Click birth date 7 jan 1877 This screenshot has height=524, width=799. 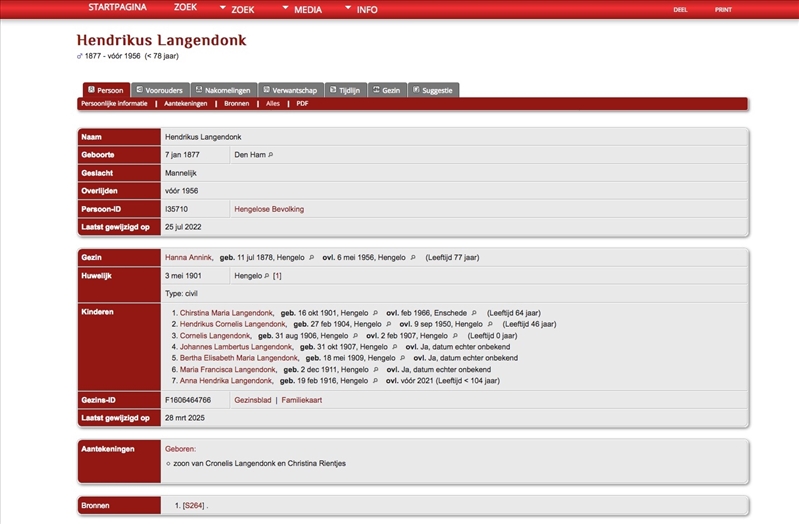[x=182, y=155]
